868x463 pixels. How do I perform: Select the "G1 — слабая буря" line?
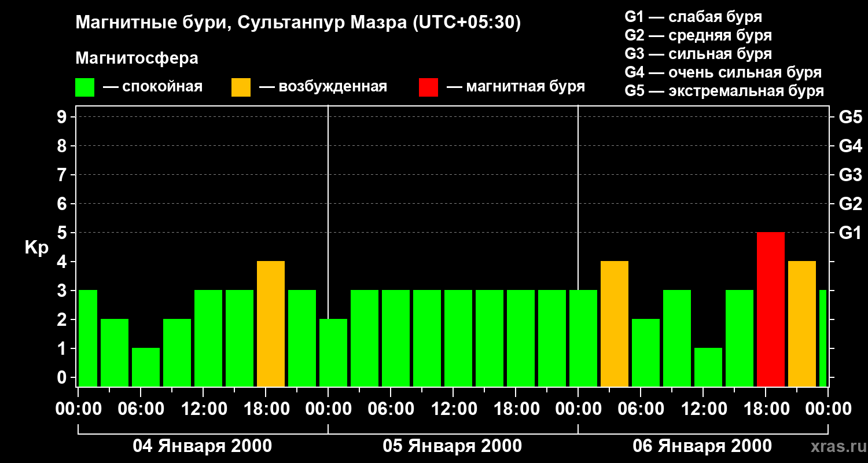[x=693, y=17]
